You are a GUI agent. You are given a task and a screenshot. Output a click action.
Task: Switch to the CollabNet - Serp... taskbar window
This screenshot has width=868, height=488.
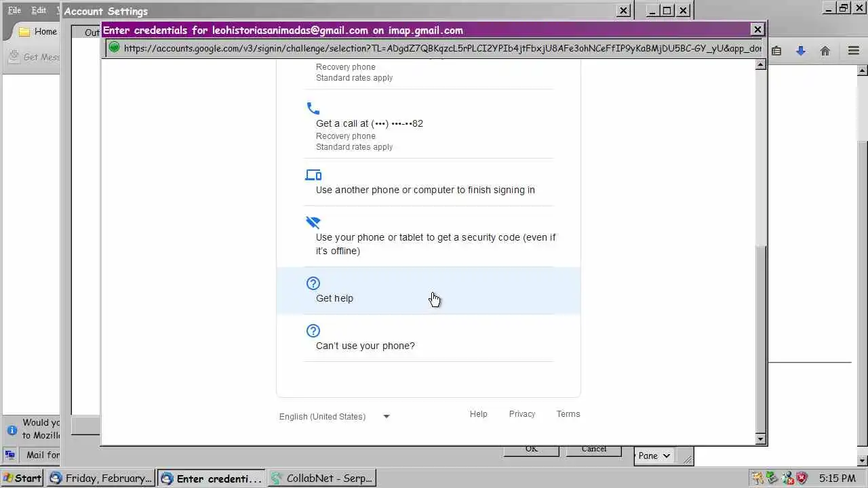pos(322,478)
